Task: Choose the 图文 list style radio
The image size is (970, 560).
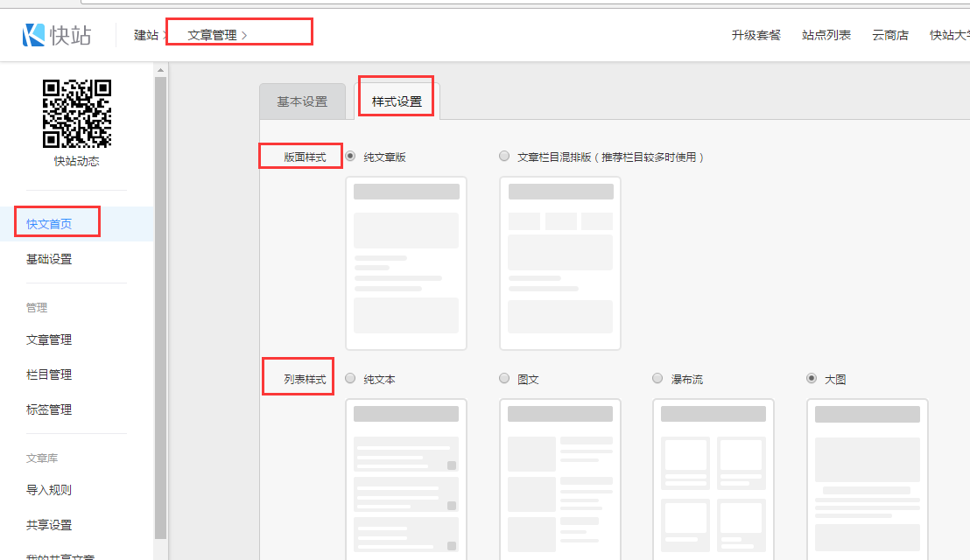Action: (x=504, y=379)
